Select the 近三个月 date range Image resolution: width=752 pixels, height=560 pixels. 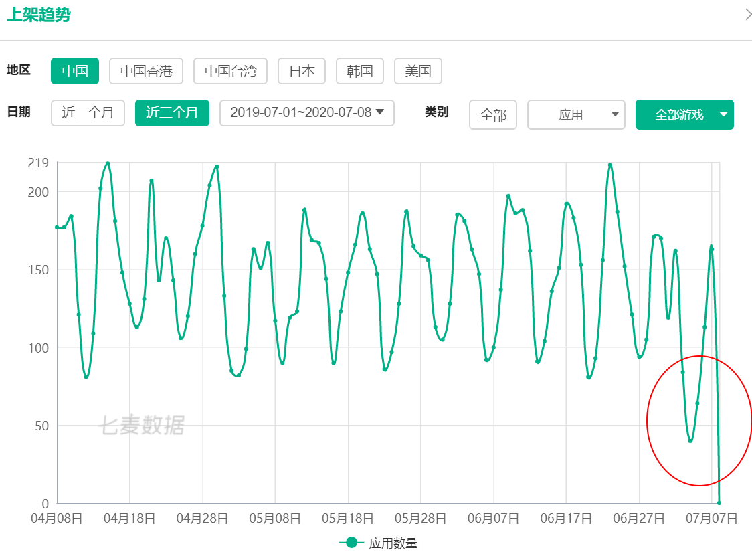coord(172,113)
